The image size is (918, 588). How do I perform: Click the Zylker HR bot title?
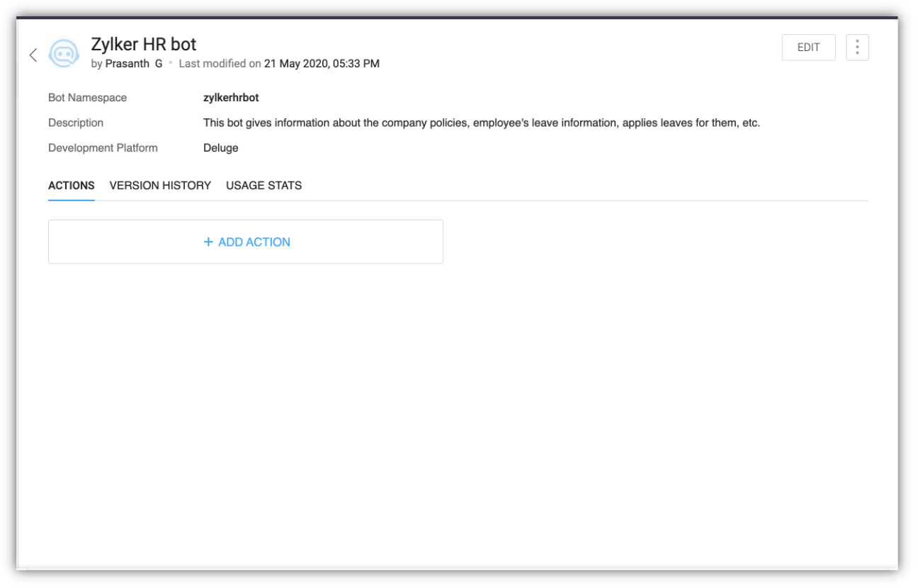pos(144,44)
